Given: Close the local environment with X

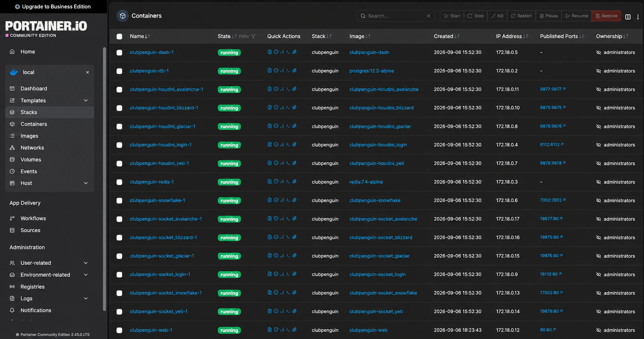Looking at the screenshot, I should coord(88,72).
